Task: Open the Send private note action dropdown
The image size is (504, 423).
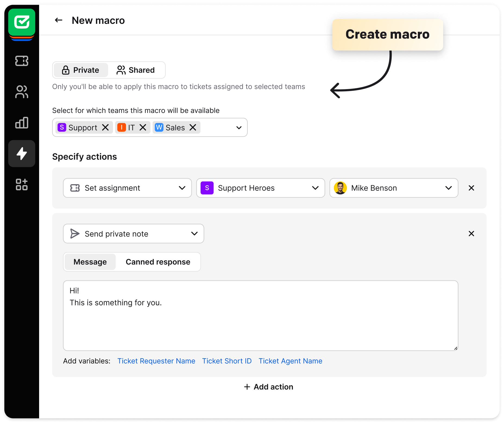Action: click(194, 233)
